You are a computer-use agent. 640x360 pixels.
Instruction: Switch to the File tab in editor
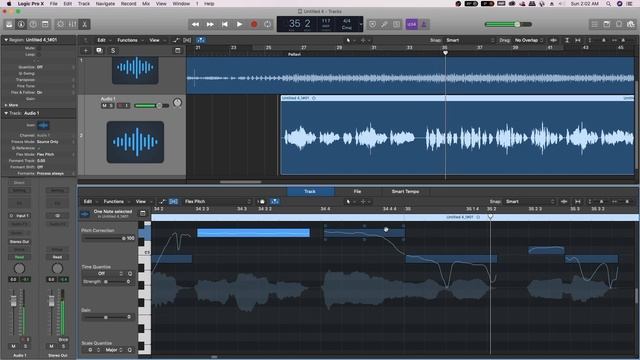pos(357,191)
